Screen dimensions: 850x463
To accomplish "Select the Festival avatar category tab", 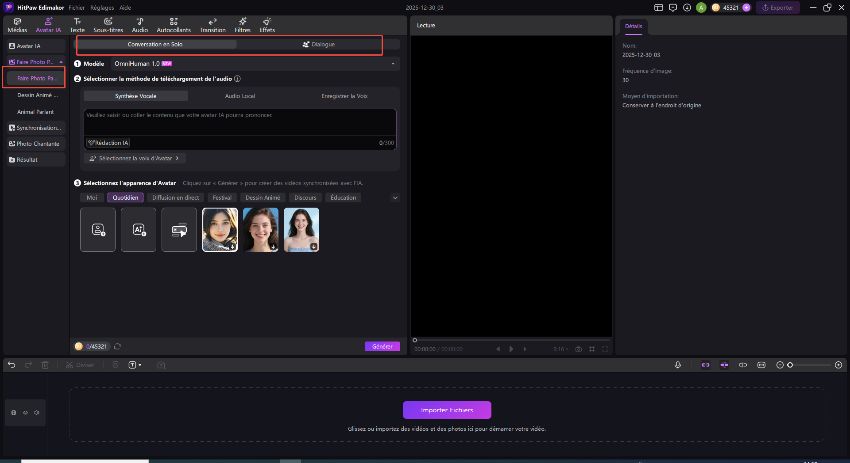I will pos(222,198).
